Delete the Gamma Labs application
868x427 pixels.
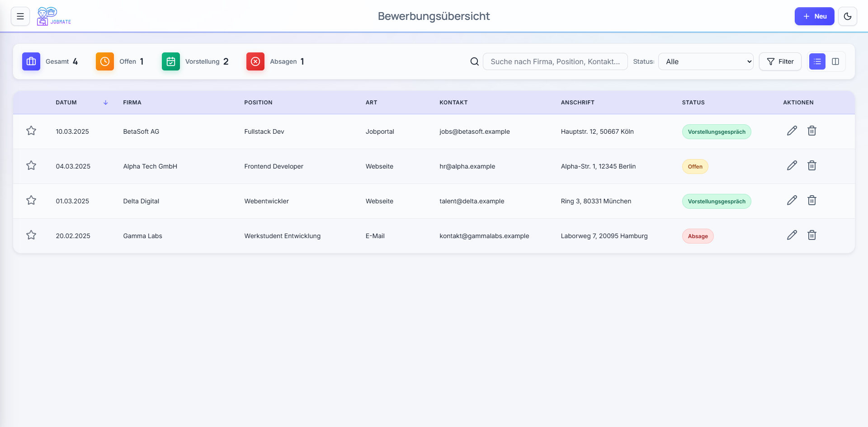coord(811,235)
